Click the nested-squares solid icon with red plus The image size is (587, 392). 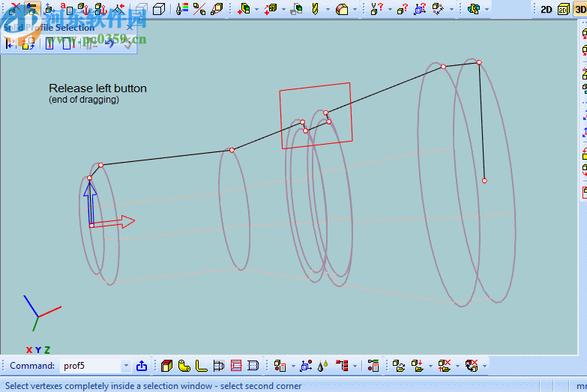point(271,8)
